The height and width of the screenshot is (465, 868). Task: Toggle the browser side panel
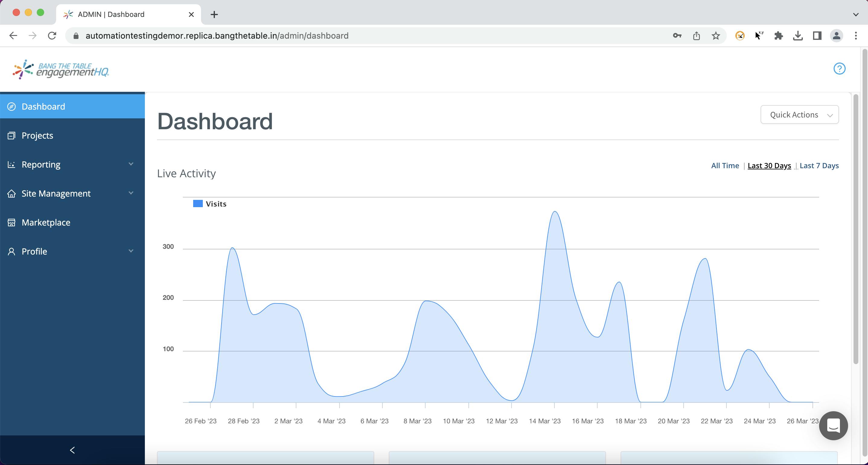817,36
